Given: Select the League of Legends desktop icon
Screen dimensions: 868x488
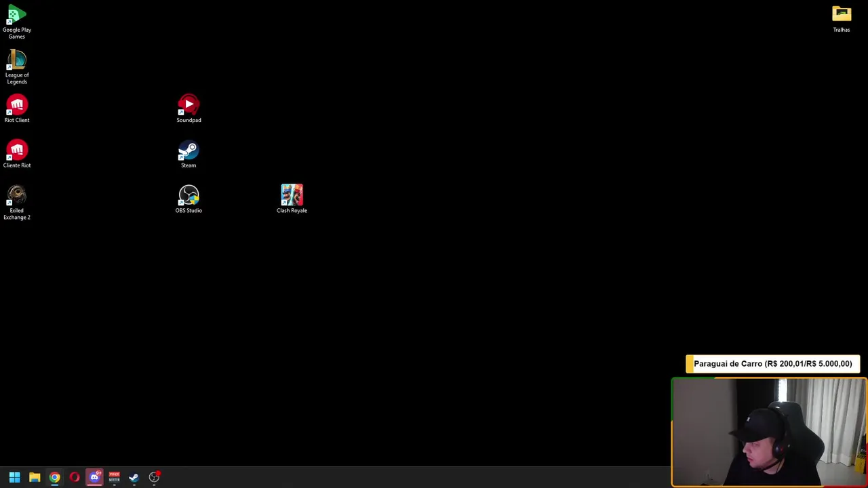Looking at the screenshot, I should (x=17, y=67).
